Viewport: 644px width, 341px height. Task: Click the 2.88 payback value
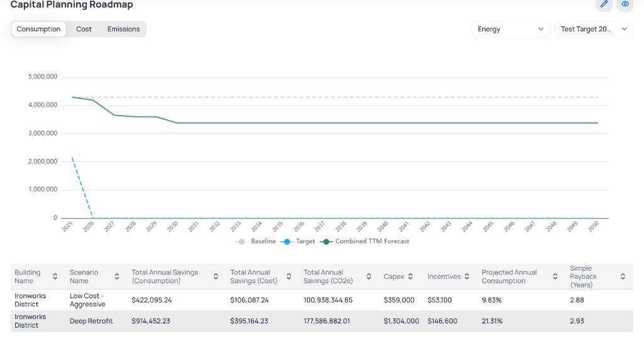coord(577,300)
